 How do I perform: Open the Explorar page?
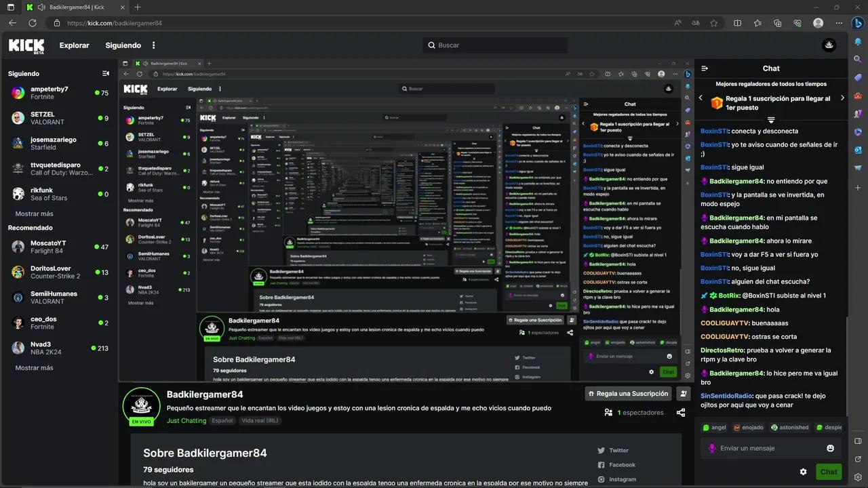pyautogui.click(x=75, y=45)
